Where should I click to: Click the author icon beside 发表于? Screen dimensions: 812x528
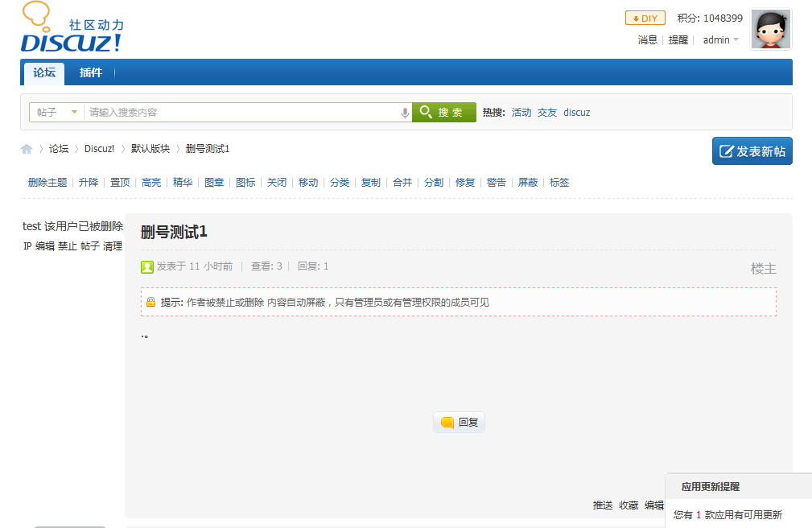tap(147, 267)
